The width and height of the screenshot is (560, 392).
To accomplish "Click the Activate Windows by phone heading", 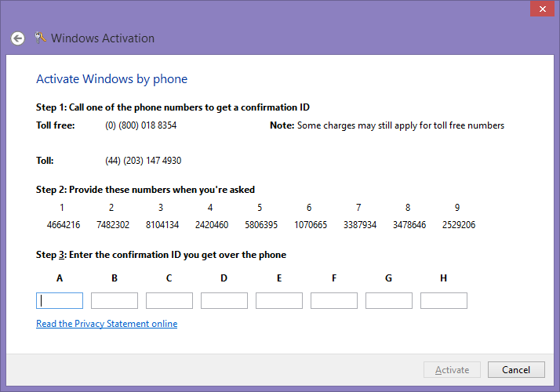I will [x=112, y=79].
